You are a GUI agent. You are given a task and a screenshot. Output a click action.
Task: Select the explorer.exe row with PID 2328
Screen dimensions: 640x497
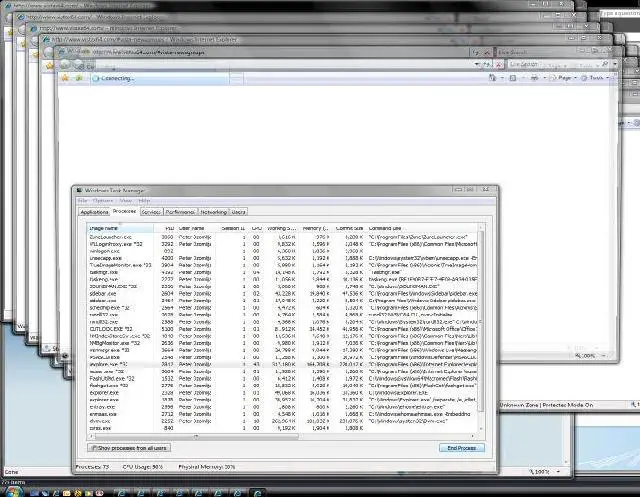point(282,393)
